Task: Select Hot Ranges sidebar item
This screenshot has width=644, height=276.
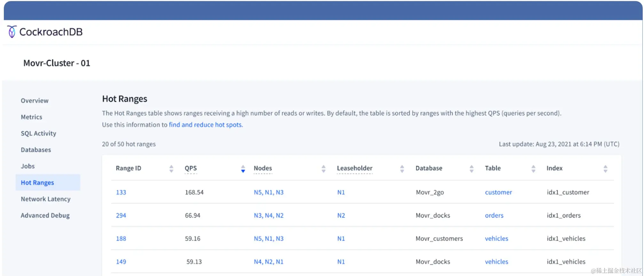Action: (x=48, y=182)
